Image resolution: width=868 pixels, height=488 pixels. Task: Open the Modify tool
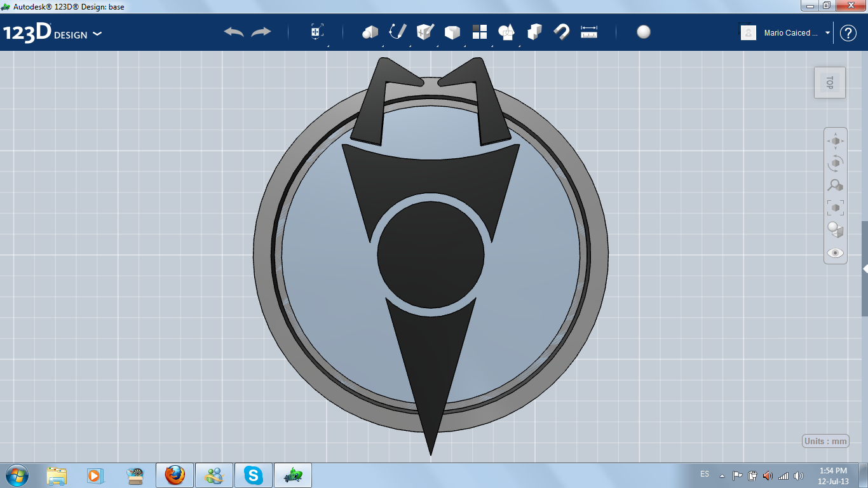[452, 32]
